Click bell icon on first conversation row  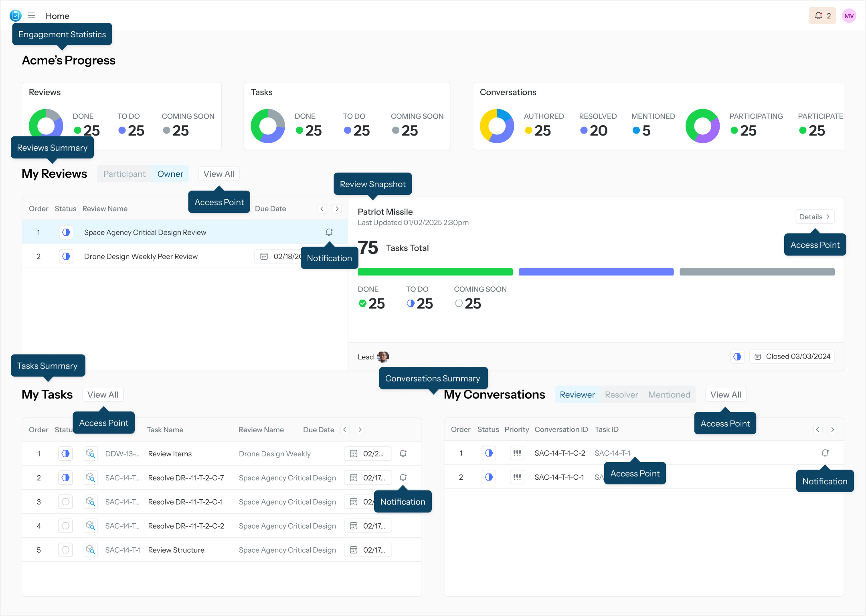click(x=825, y=453)
